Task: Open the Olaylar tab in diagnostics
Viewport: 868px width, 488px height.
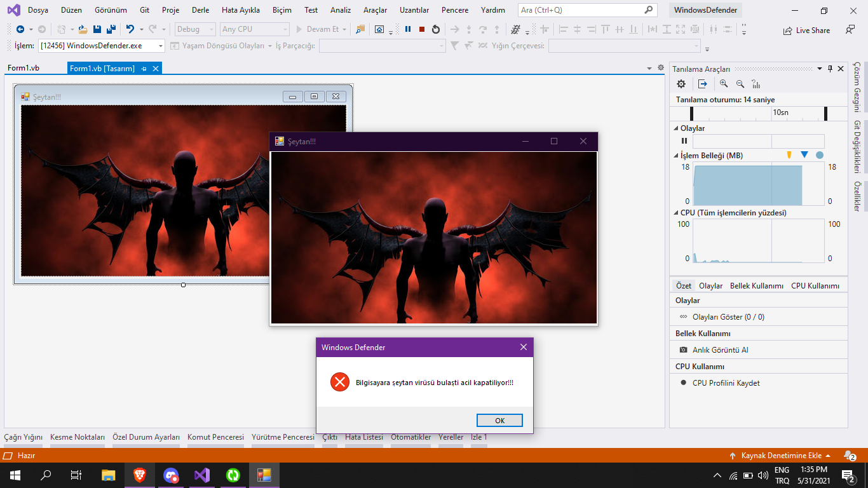Action: (711, 286)
